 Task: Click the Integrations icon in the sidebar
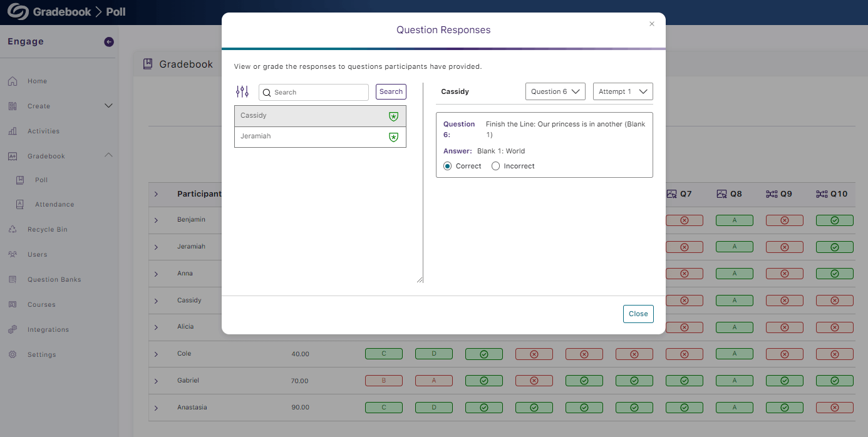13,330
